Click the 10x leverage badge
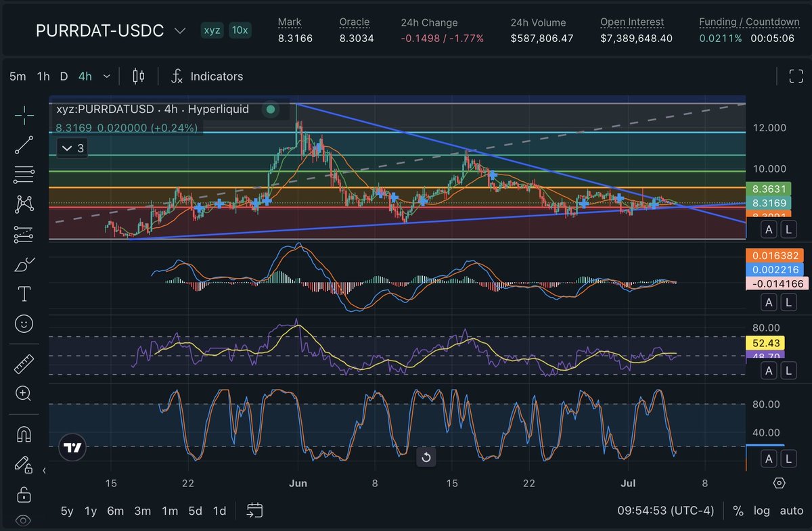This screenshot has height=531, width=812. (239, 30)
